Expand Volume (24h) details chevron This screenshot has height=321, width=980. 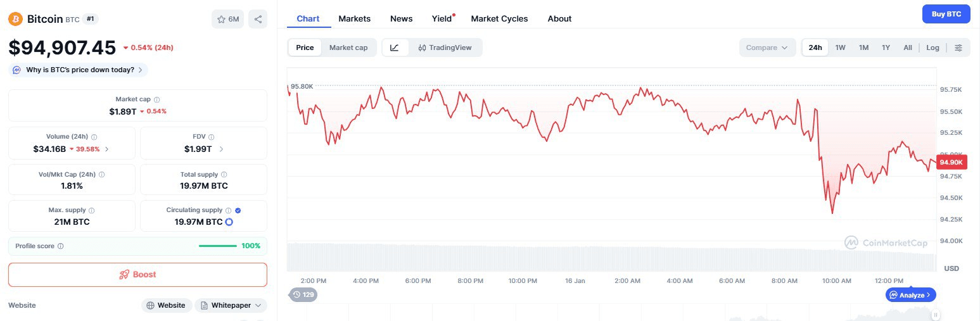click(x=106, y=149)
